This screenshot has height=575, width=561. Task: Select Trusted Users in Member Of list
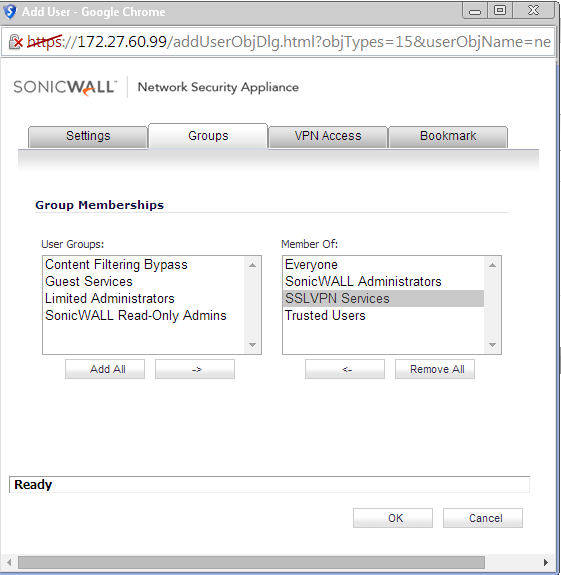tap(325, 315)
